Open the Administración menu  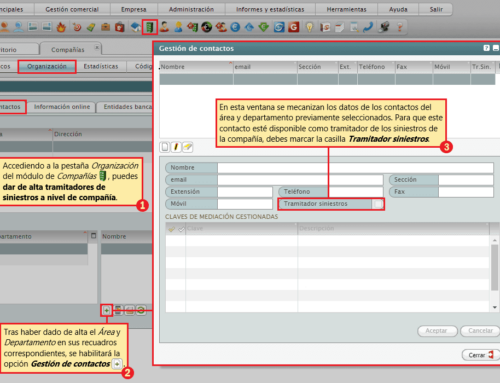pos(191,9)
